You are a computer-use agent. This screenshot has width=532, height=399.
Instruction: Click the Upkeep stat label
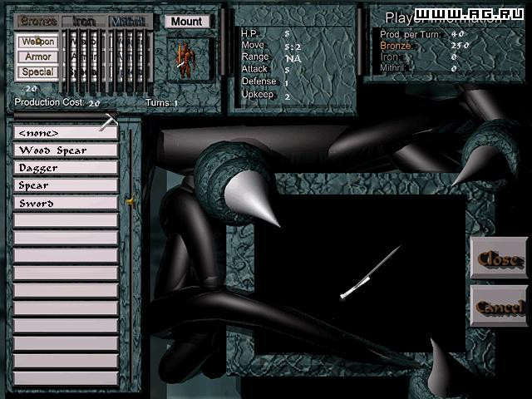coord(257,94)
